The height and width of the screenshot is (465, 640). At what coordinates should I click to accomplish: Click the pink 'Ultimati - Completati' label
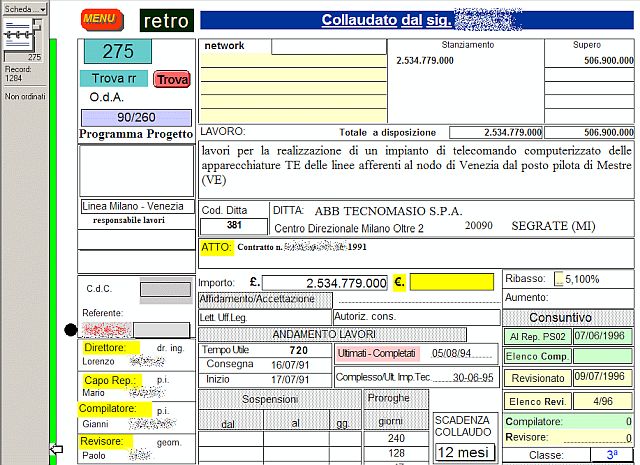pyautogui.click(x=377, y=353)
